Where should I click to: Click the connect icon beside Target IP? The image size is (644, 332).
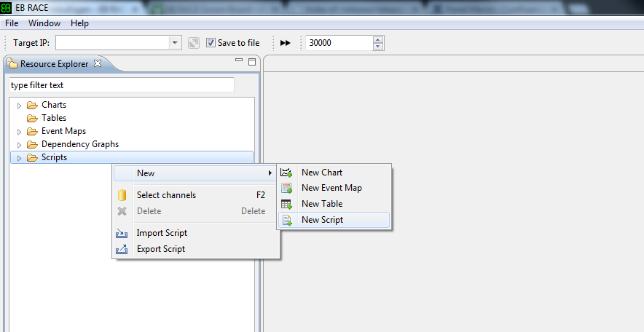194,43
